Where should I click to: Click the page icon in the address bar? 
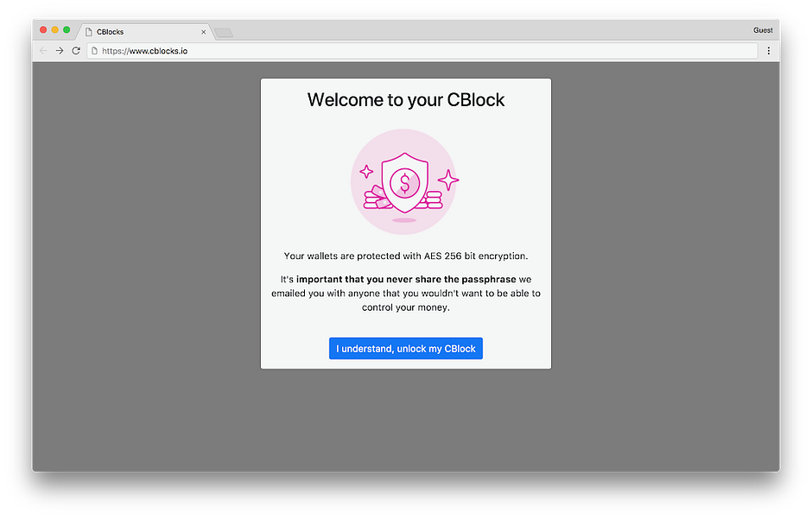pos(94,51)
